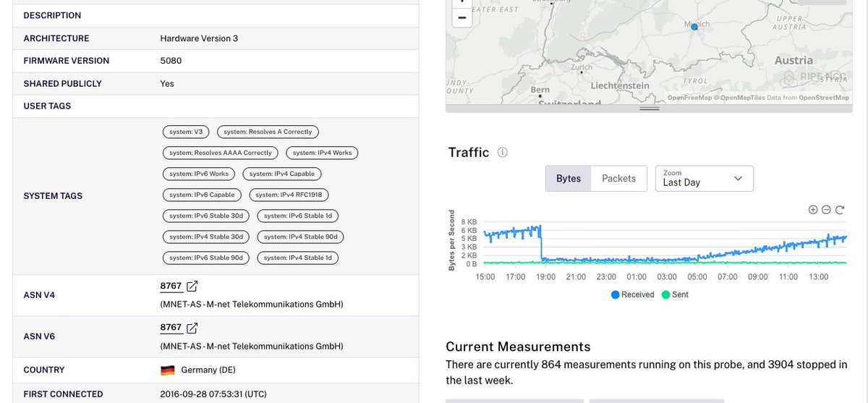Click the system: IPv4 RFC1918 tag
Screen dimensions: 868x403
289,195
